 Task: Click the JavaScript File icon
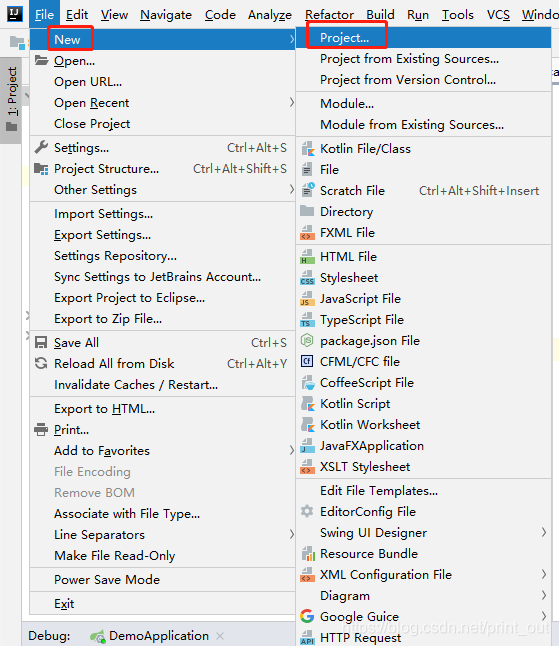click(307, 298)
